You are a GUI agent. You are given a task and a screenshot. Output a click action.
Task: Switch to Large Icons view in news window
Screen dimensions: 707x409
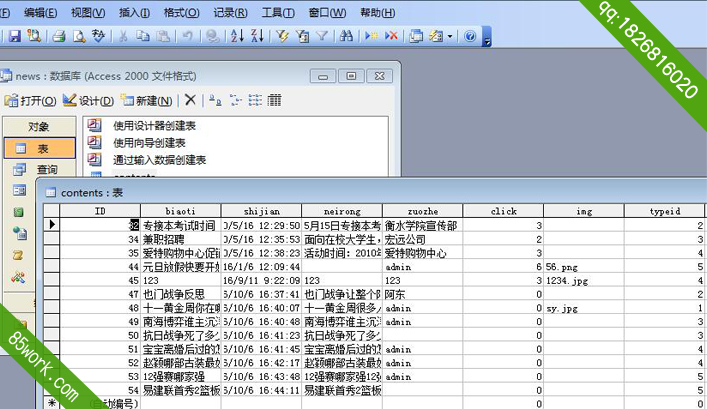pos(215,100)
